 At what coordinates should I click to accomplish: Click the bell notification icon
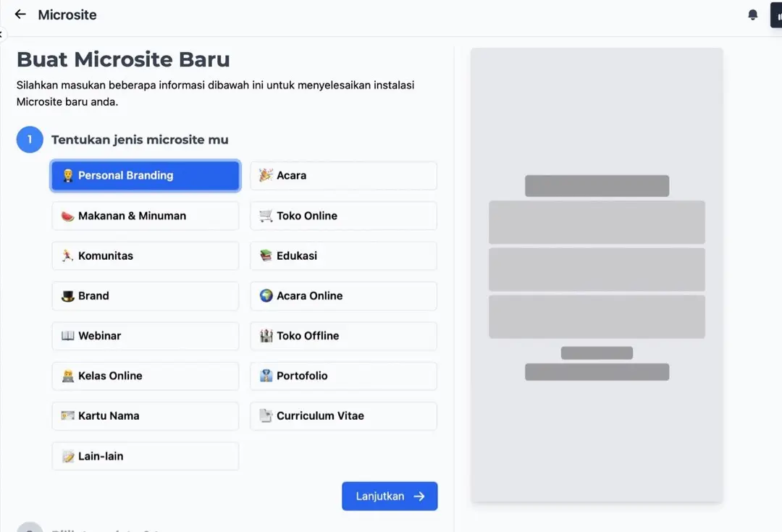pos(752,14)
